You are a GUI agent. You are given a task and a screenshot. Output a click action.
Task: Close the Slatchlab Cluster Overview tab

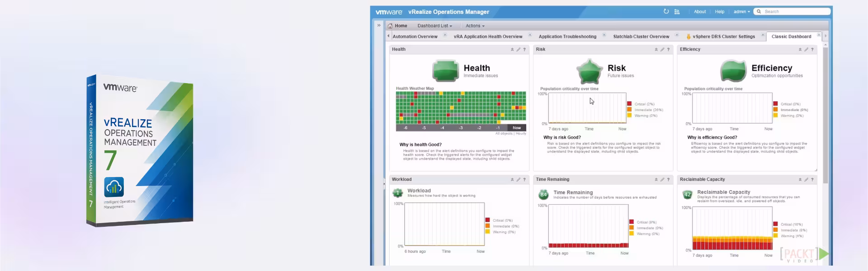pyautogui.click(x=677, y=35)
